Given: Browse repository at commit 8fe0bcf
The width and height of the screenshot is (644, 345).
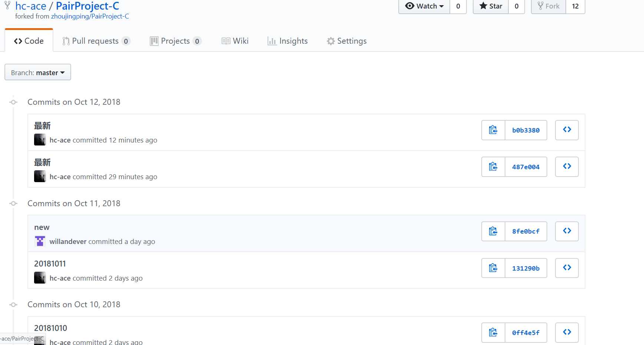Looking at the screenshot, I should pyautogui.click(x=567, y=231).
